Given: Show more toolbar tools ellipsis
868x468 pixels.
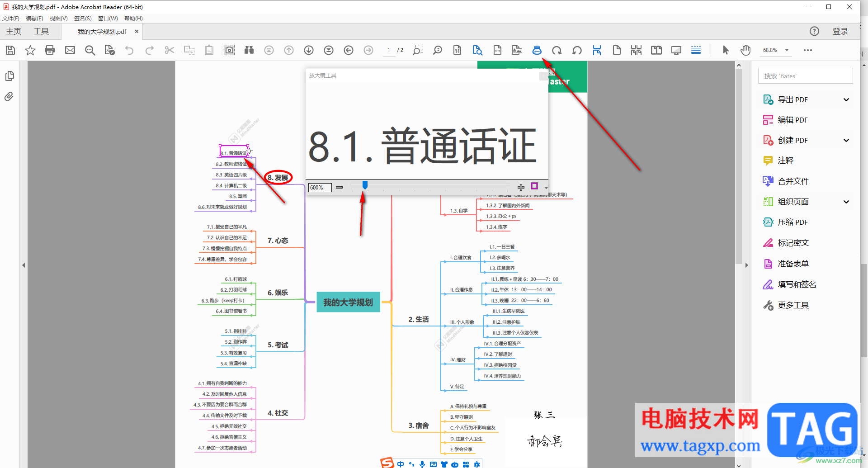Looking at the screenshot, I should click(x=808, y=50).
